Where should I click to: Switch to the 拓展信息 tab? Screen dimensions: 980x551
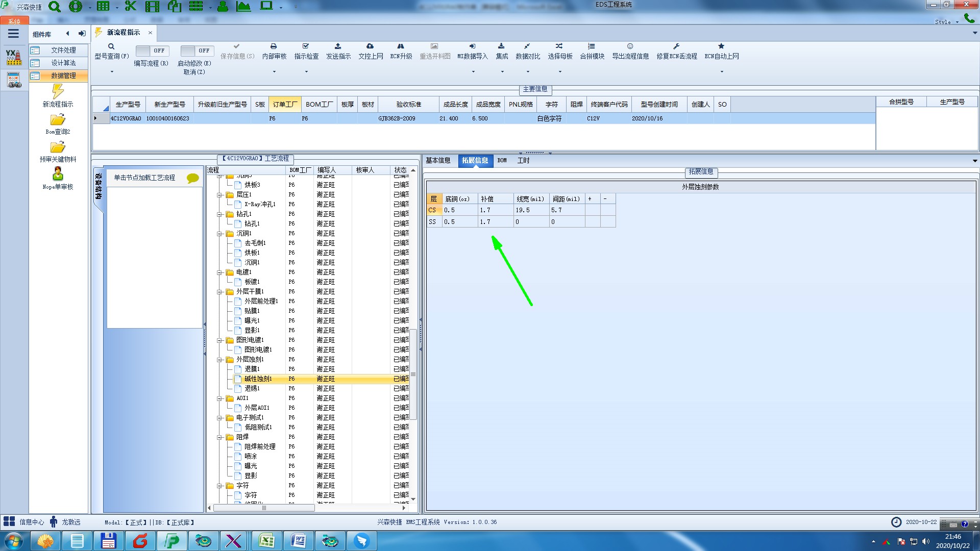coord(475,161)
